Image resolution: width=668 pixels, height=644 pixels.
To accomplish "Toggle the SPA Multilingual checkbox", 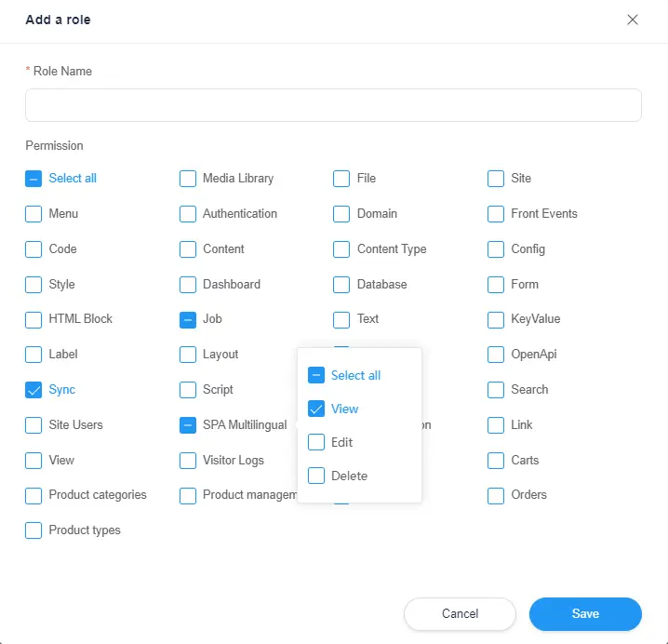I will pos(188,425).
